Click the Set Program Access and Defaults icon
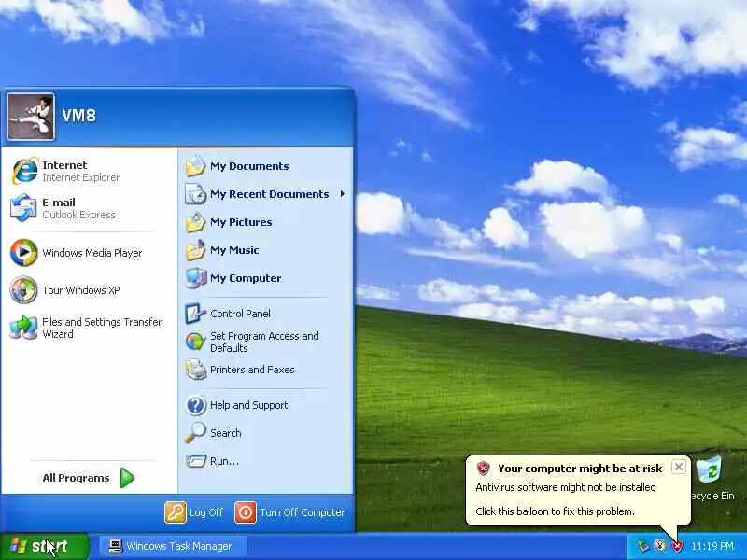The width and height of the screenshot is (747, 560). tap(195, 342)
